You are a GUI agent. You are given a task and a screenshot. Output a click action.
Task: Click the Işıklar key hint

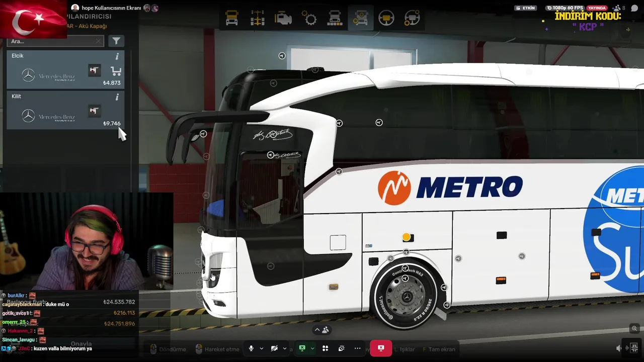pyautogui.click(x=406, y=349)
